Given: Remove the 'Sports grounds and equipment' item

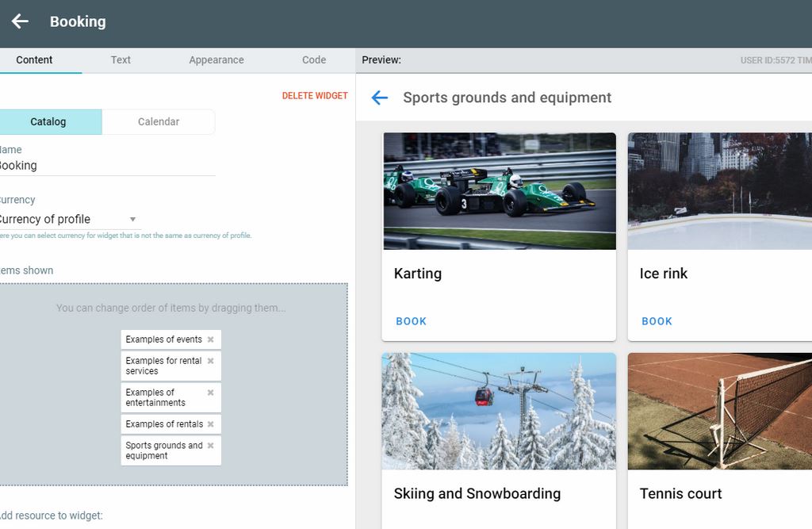Looking at the screenshot, I should [x=211, y=445].
